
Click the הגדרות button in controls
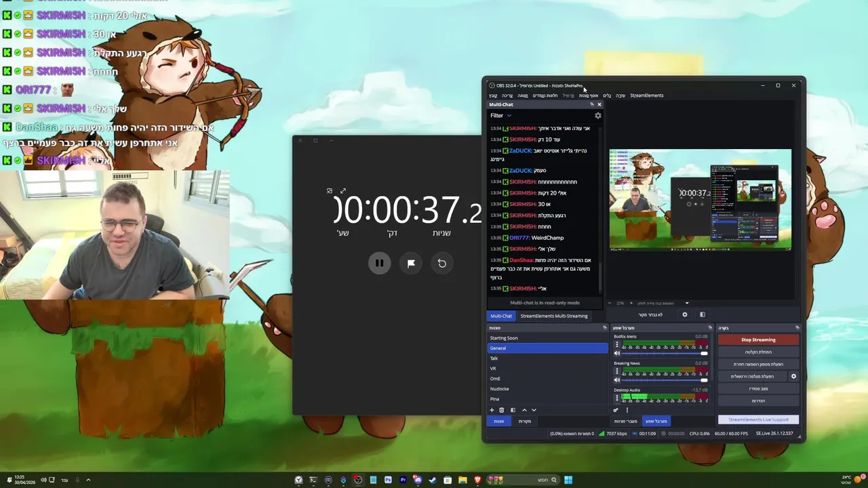point(758,401)
